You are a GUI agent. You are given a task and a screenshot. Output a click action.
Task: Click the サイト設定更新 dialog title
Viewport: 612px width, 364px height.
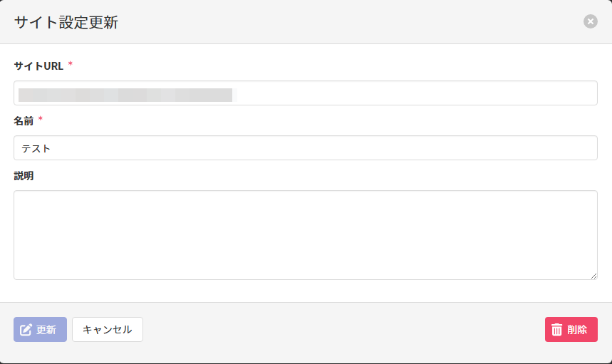pos(66,22)
